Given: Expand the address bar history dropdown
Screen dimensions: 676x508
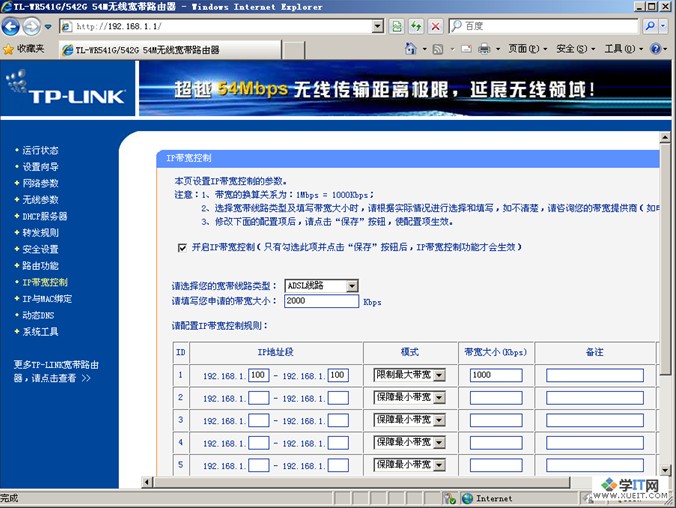Looking at the screenshot, I should click(x=378, y=26).
